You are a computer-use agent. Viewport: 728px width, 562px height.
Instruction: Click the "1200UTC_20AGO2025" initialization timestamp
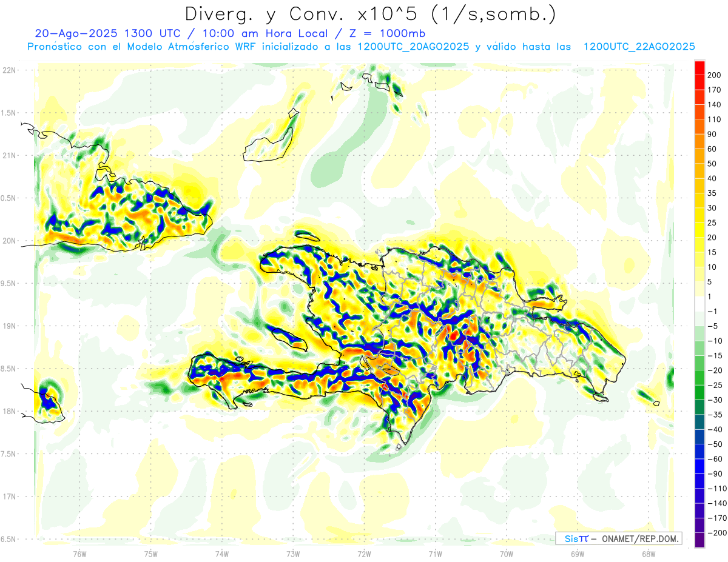[x=413, y=47]
